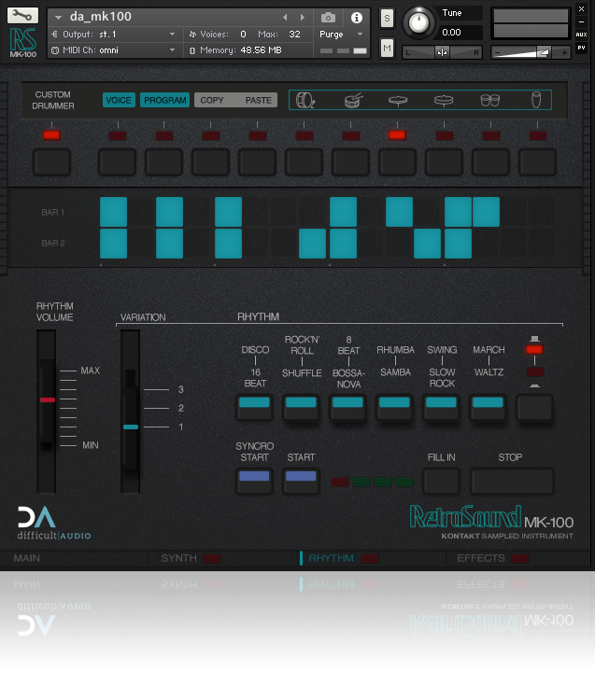
Task: Toggle the first active cell in BAR 2
Action: tap(113, 244)
